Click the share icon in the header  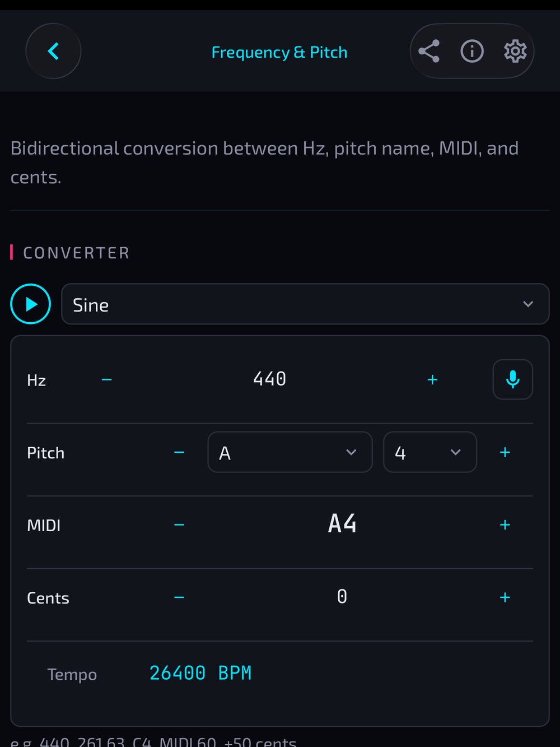point(428,51)
